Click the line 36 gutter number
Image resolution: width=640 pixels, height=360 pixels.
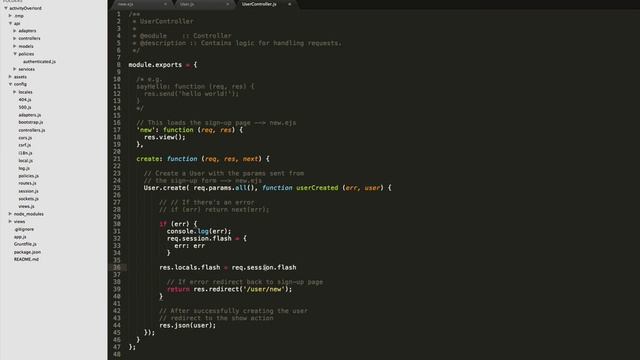coord(117,268)
